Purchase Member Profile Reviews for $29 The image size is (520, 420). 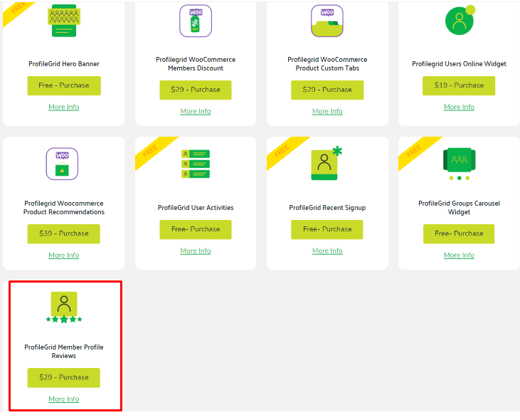tap(64, 377)
